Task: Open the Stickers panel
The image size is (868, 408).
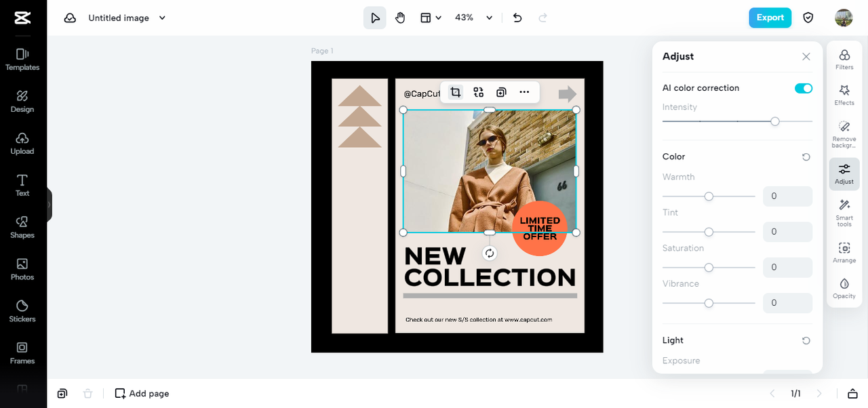Action: [22, 311]
